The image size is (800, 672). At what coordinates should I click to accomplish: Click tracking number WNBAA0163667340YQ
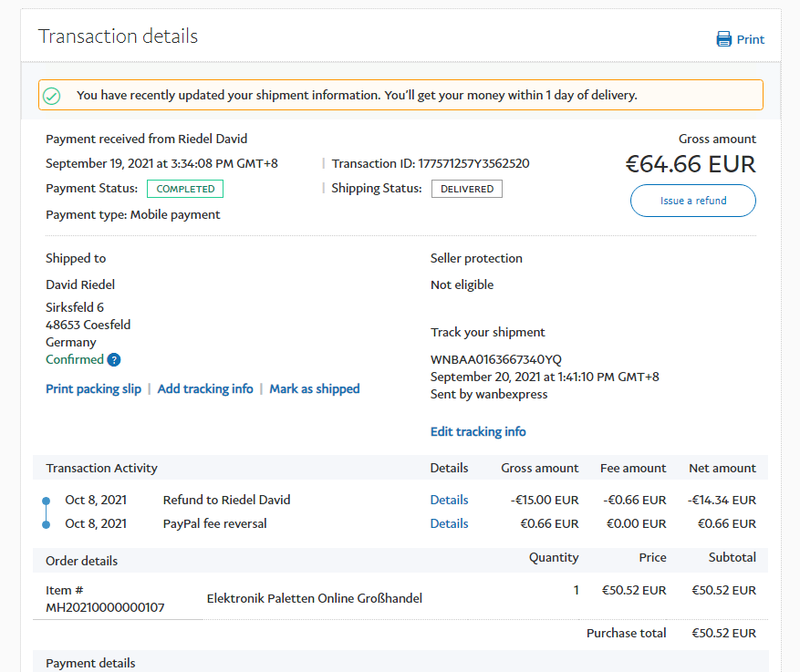[496, 359]
